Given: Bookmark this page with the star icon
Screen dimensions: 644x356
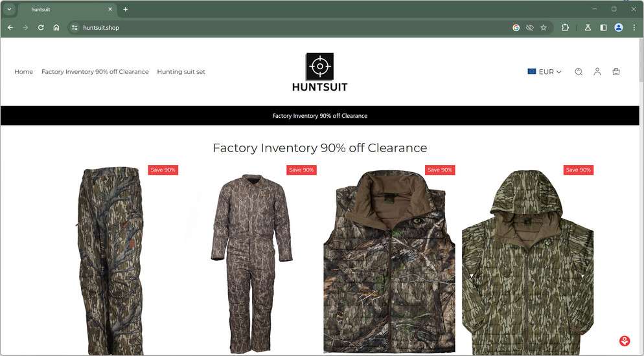Looking at the screenshot, I should tap(544, 27).
